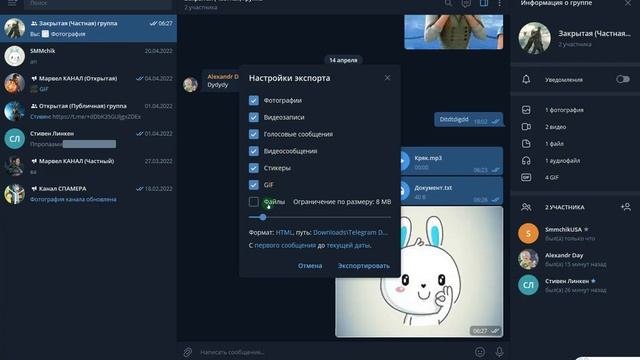The width and height of the screenshot is (640, 360).
Task: Play the Кряк.mp3 audio message
Action: (x=452, y=161)
